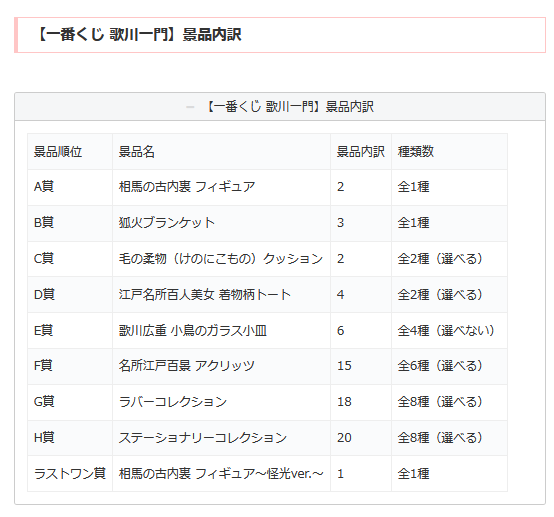Click the E賞 cell

[x=70, y=331]
